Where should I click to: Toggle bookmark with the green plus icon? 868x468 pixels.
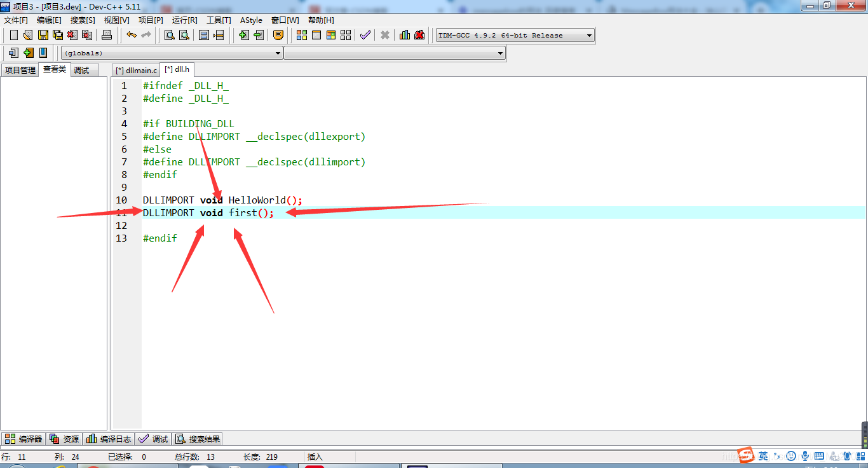pyautogui.click(x=28, y=53)
